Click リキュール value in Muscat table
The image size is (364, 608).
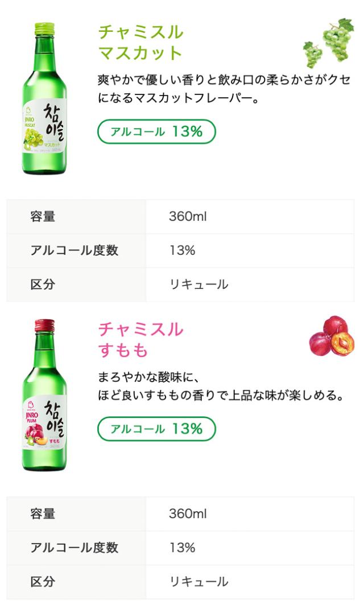[x=198, y=284]
